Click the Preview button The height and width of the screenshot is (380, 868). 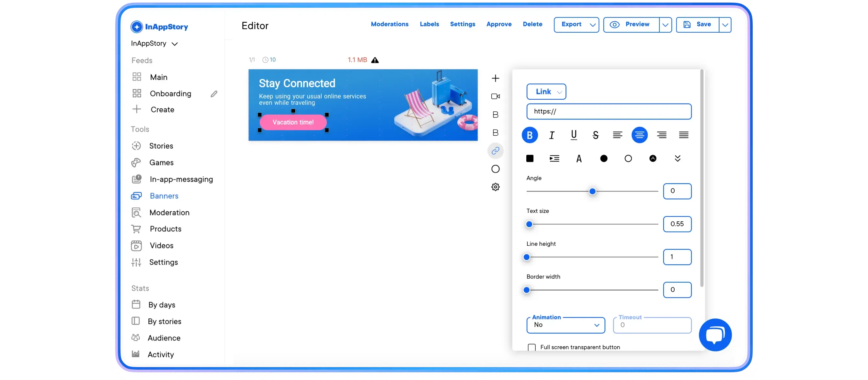(x=631, y=25)
